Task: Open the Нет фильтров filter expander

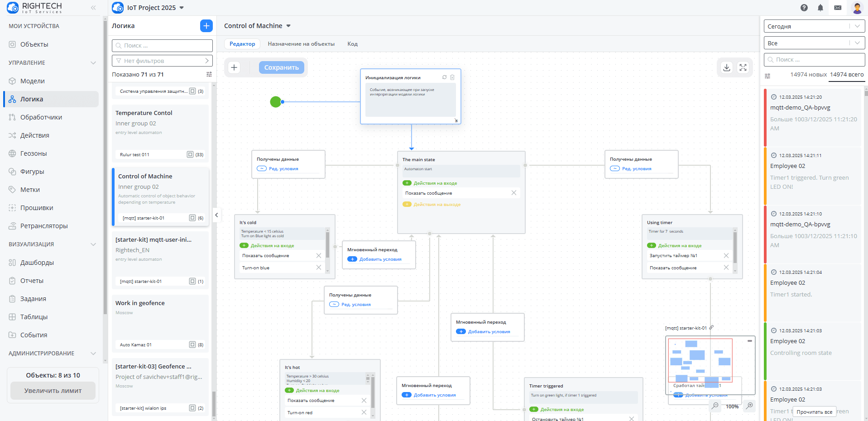Action: click(162, 61)
